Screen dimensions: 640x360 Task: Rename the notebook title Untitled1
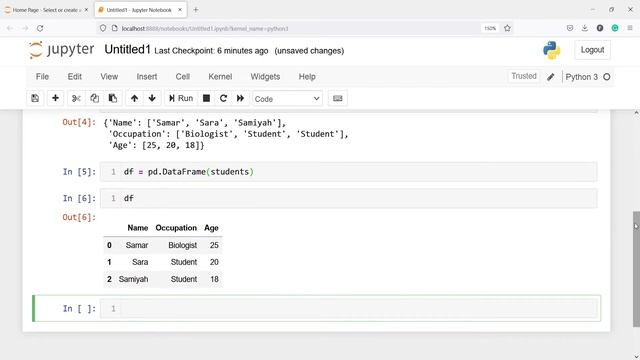pyautogui.click(x=127, y=49)
